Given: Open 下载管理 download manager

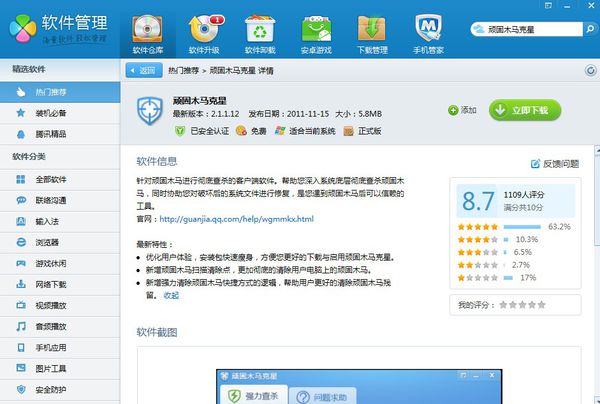Looking at the screenshot, I should tap(372, 34).
